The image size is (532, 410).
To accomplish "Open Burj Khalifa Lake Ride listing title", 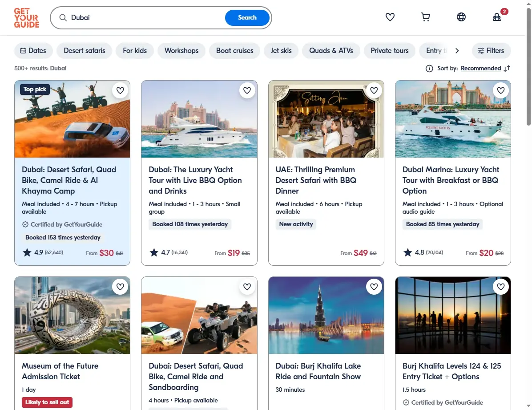I will (318, 371).
